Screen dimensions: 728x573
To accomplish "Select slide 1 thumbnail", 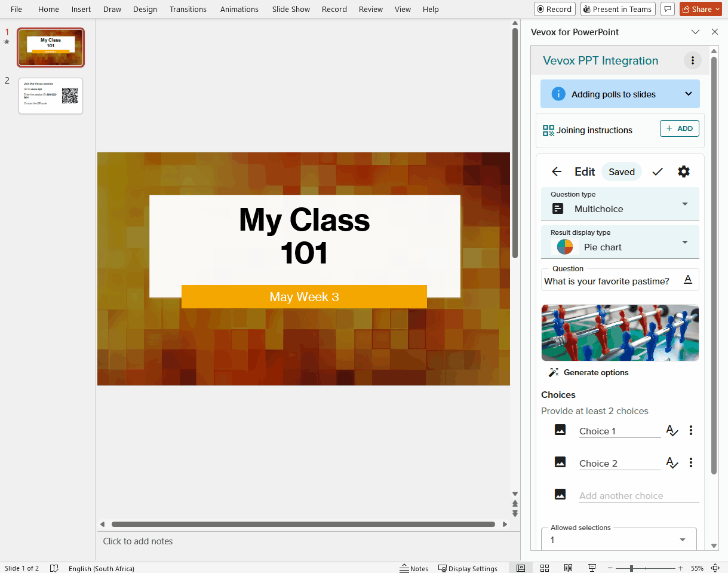I will (51, 47).
